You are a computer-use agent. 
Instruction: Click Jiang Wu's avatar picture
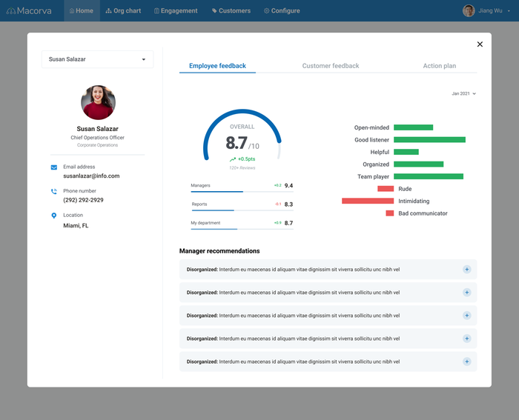tap(469, 10)
